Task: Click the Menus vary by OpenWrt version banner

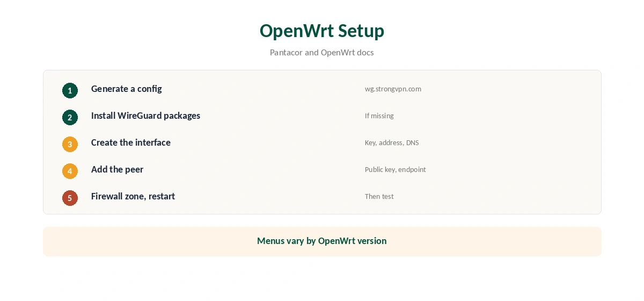Action: (322, 241)
